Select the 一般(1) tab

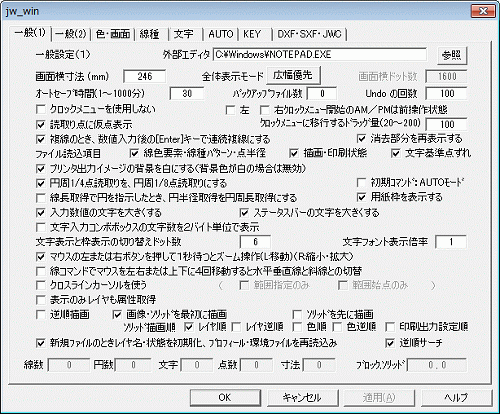[x=30, y=33]
